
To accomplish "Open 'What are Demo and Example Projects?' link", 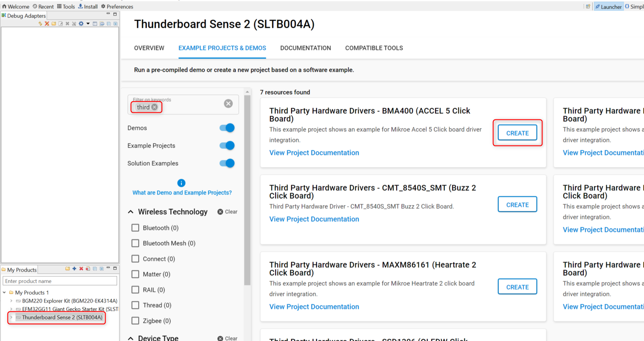I will pyautogui.click(x=182, y=193).
